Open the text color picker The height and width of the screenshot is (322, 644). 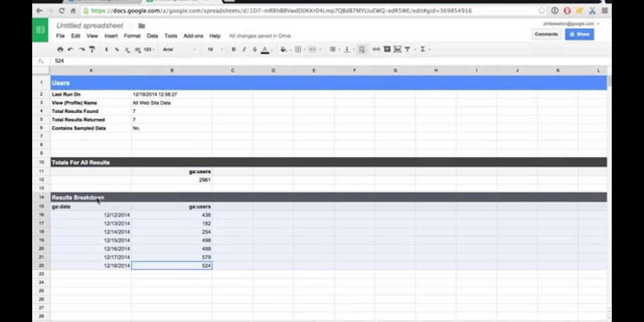point(265,49)
